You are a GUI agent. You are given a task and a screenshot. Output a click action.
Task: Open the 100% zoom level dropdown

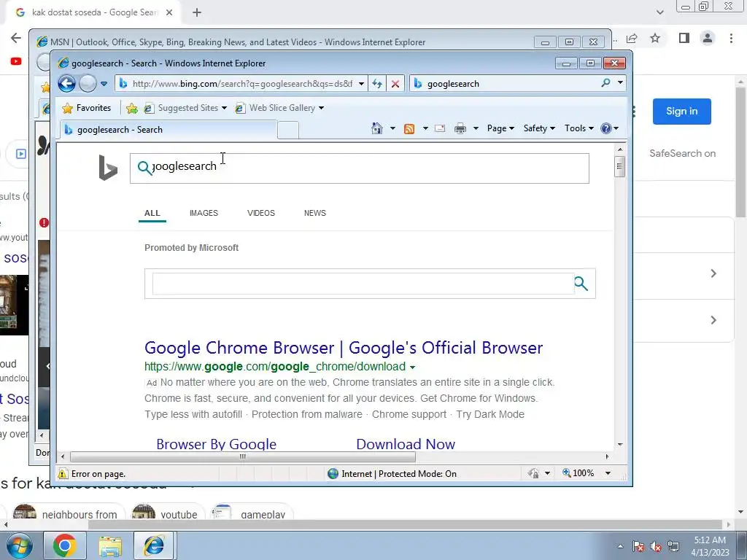point(608,473)
